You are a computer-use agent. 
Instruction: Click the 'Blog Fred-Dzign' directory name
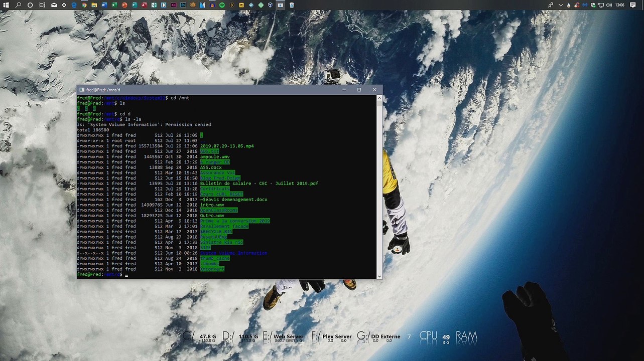click(220, 178)
